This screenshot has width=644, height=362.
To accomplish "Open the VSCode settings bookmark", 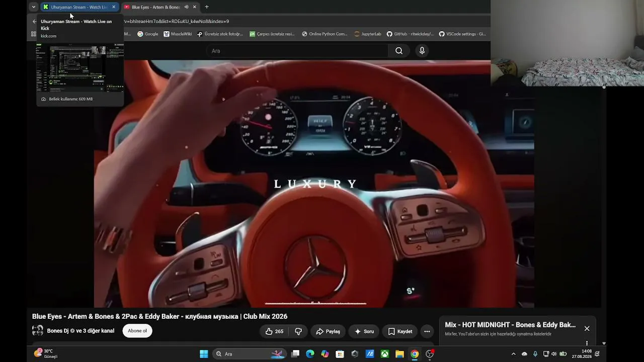I will 462,34.
